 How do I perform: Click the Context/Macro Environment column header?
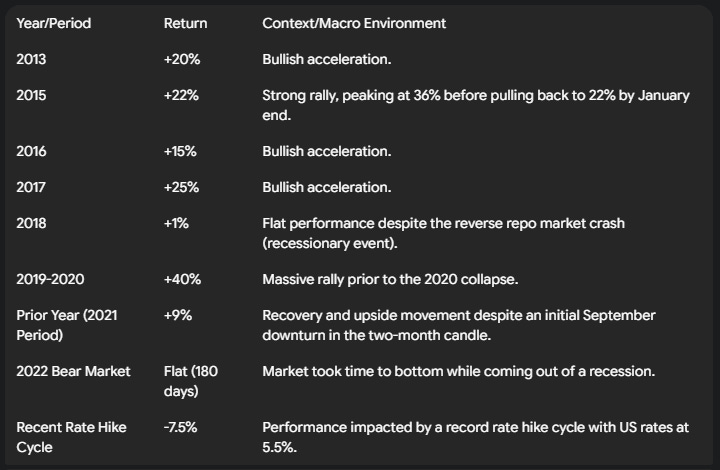point(354,23)
